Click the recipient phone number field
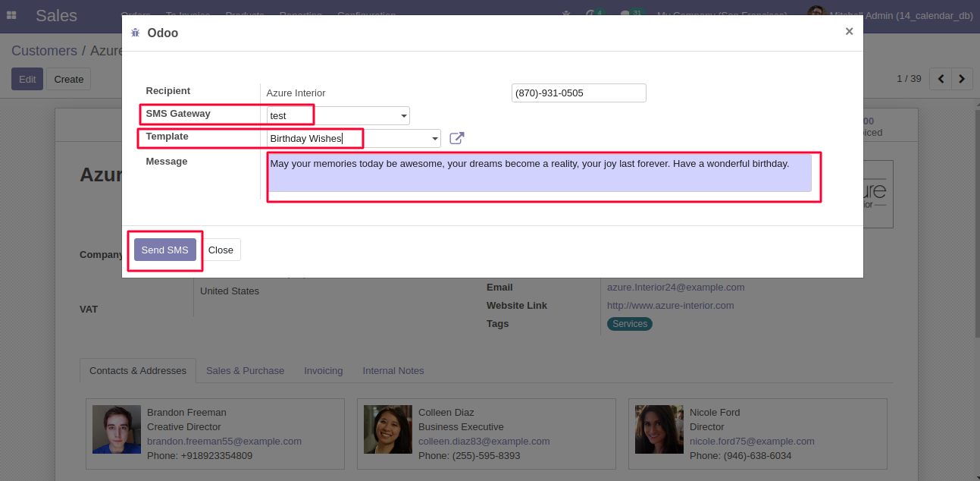 coord(578,93)
